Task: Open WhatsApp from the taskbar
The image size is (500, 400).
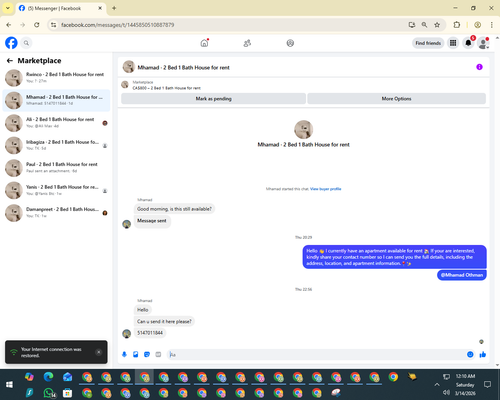Action: point(49,393)
